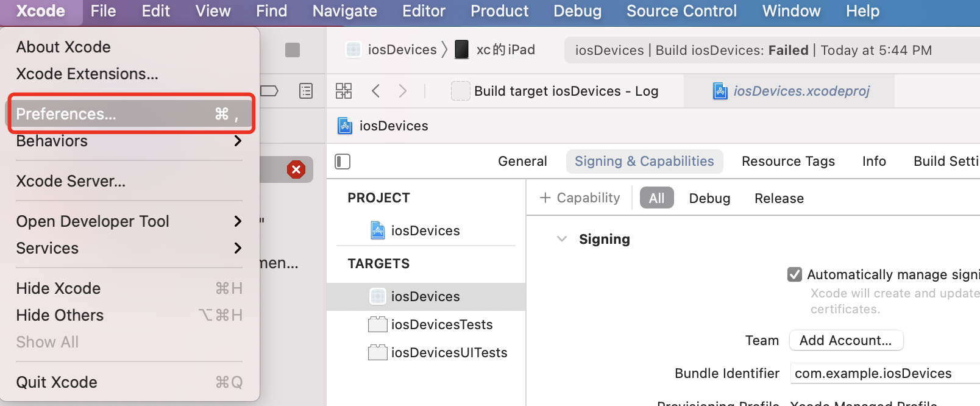Screen dimensions: 980x406
Task: Go back with the left chevron
Action: pos(375,91)
